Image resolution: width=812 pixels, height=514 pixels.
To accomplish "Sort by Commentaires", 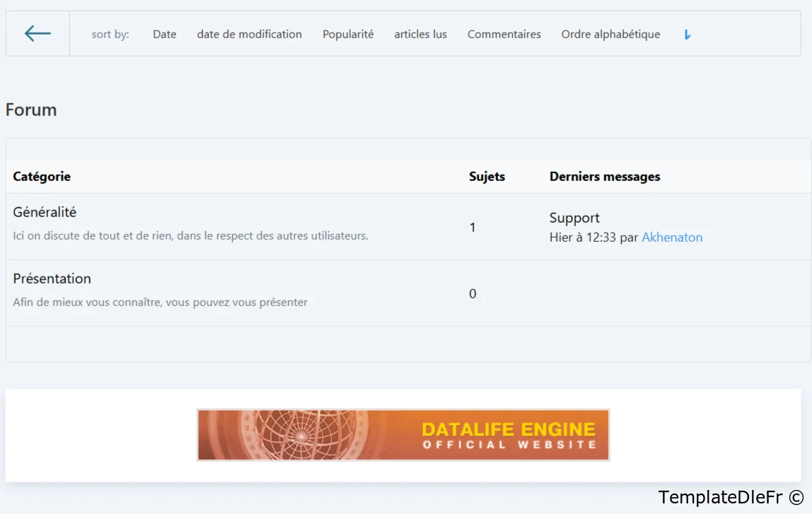I will [x=504, y=34].
